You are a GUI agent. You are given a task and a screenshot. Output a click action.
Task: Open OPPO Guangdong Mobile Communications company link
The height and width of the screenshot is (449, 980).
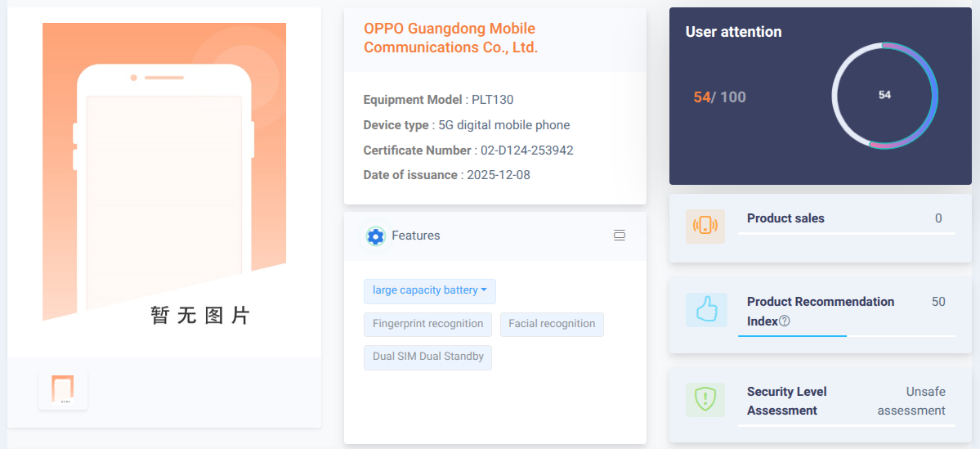pyautogui.click(x=450, y=38)
